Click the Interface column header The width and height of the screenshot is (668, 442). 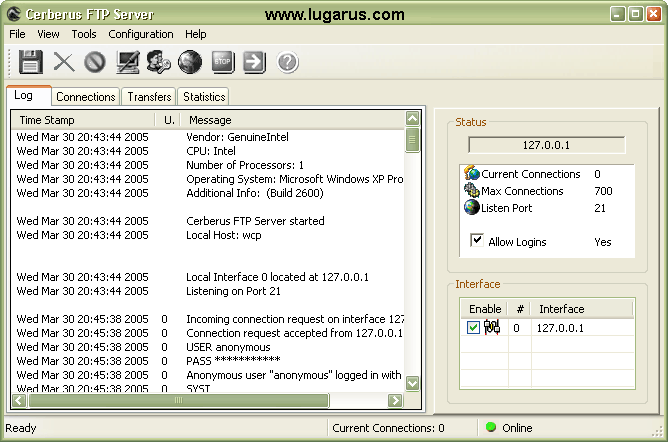coord(582,309)
